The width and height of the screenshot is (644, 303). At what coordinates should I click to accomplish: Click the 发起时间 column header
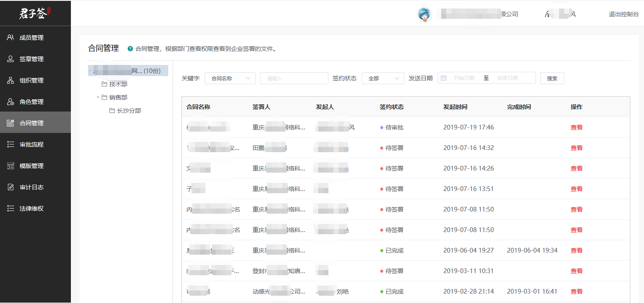[x=455, y=107]
